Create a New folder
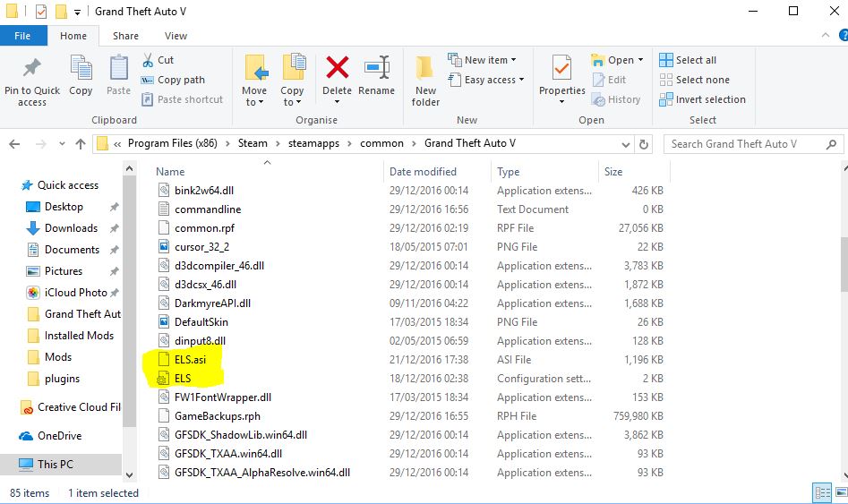 [425, 81]
